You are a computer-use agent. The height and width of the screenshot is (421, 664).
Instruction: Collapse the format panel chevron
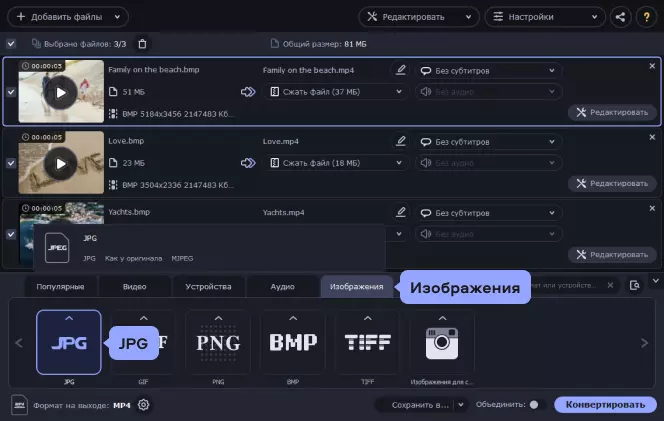(656, 280)
